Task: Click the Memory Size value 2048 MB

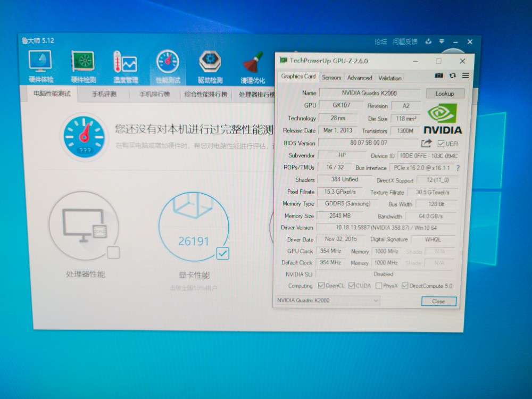Action: pos(339,215)
